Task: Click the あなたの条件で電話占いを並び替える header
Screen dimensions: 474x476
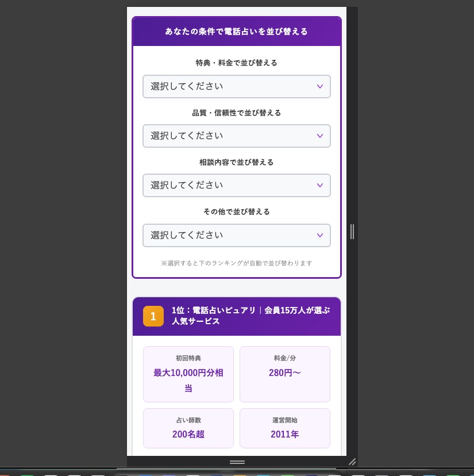Action: coord(236,32)
